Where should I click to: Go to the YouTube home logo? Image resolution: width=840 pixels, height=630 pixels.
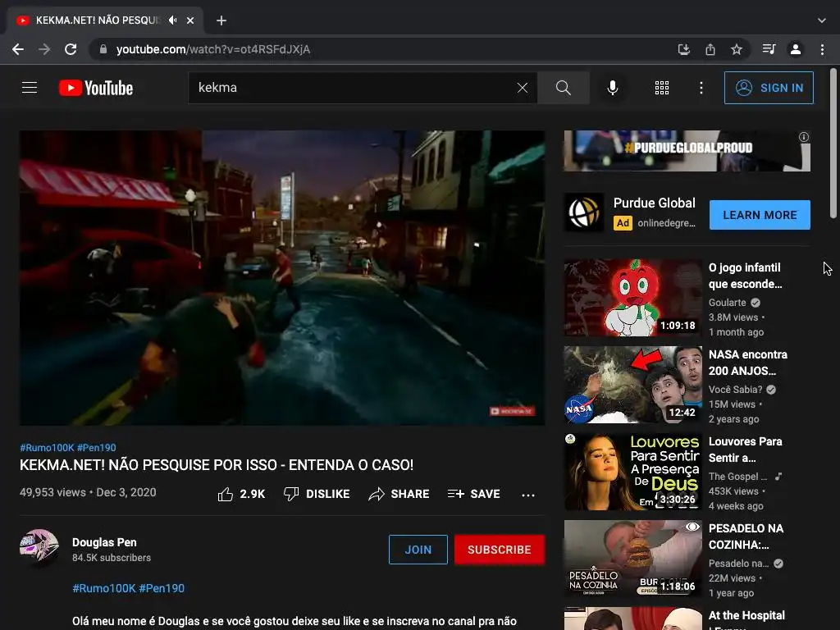coord(96,88)
